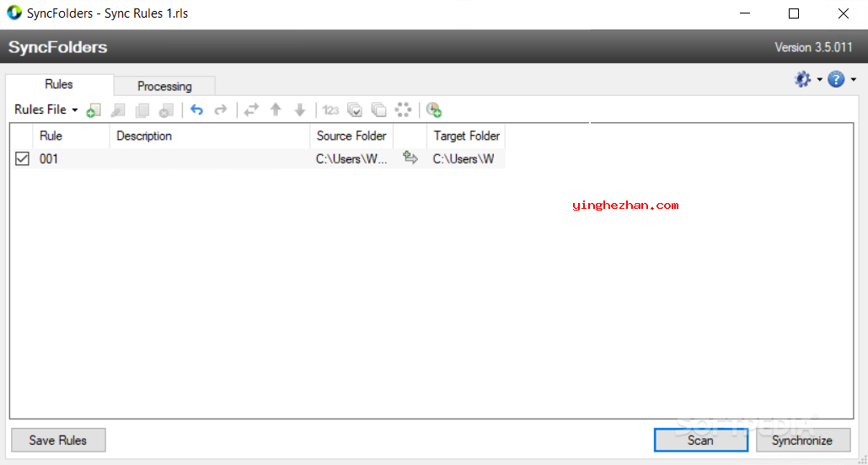Open the Rules File dropdown

click(x=46, y=110)
